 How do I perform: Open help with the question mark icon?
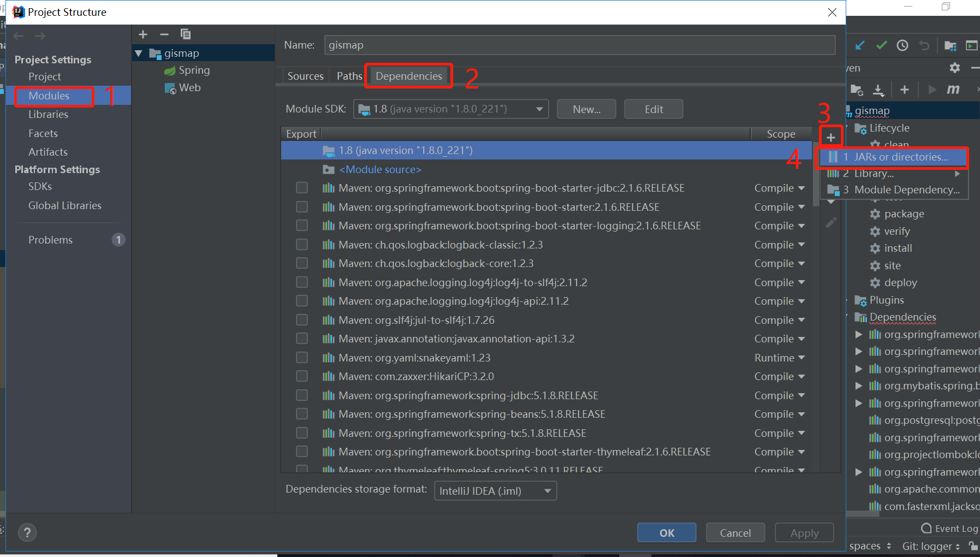[27, 532]
